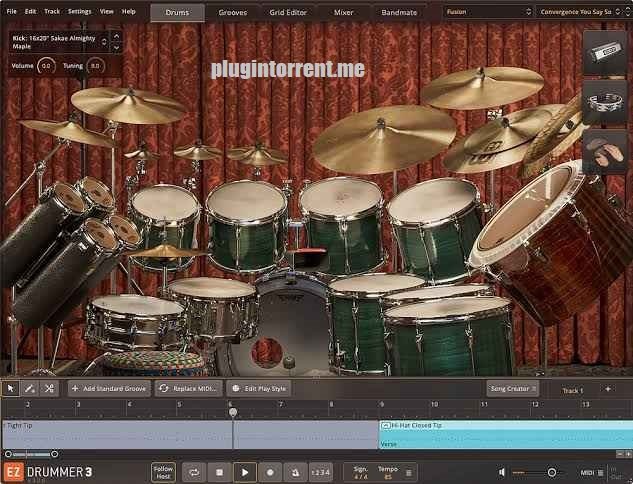This screenshot has width=633, height=484.
Task: Click the right timeline zoom handle
Action: [54, 454]
